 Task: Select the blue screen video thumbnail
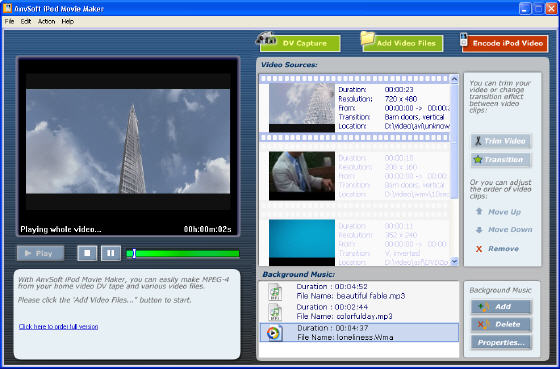click(302, 243)
